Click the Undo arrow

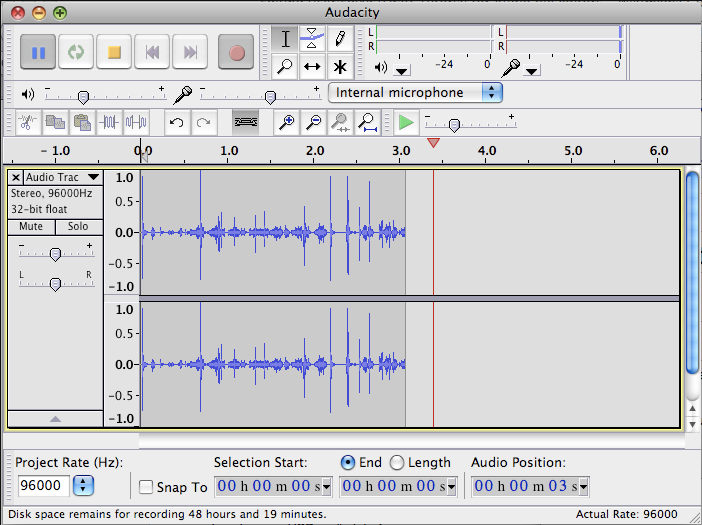[177, 122]
